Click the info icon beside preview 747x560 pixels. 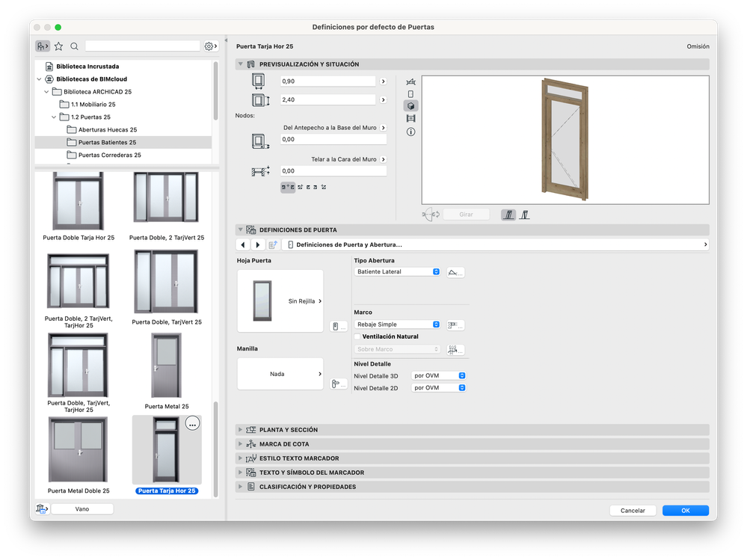[x=411, y=132]
